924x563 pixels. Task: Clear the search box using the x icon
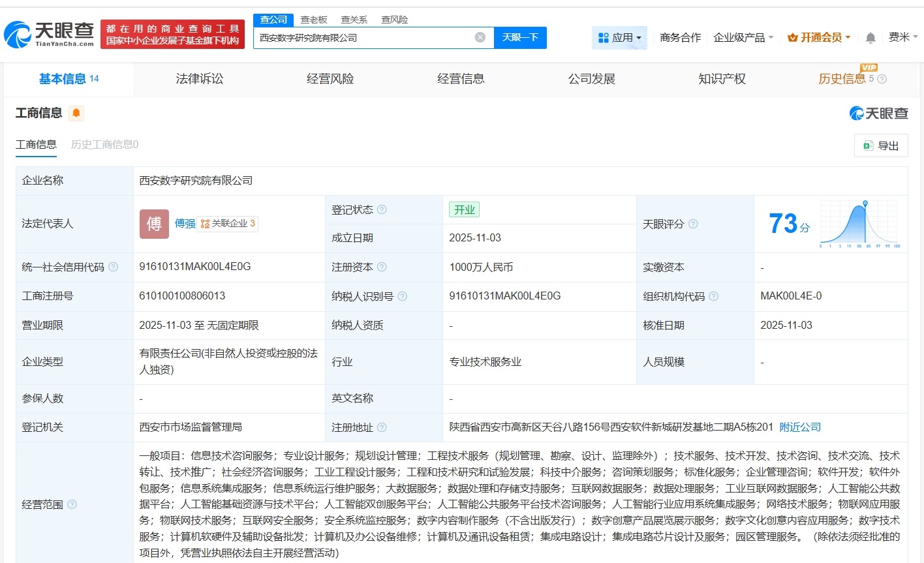pos(481,37)
